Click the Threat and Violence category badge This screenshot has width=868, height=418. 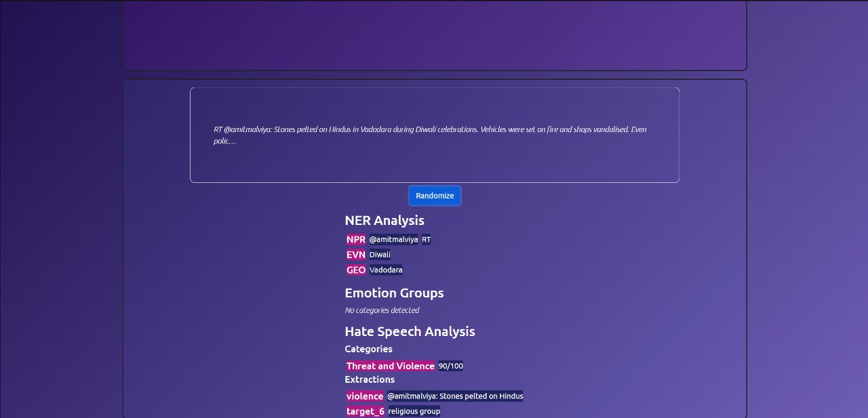click(x=391, y=366)
